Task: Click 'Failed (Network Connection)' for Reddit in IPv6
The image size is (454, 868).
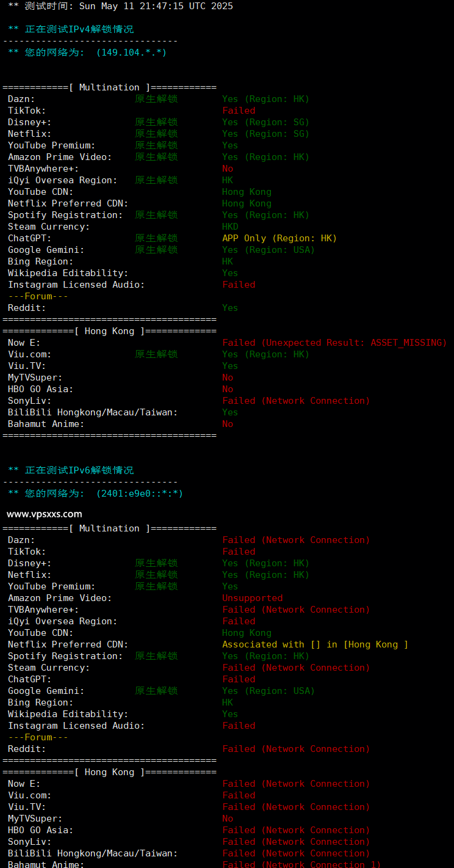Action: (x=296, y=749)
